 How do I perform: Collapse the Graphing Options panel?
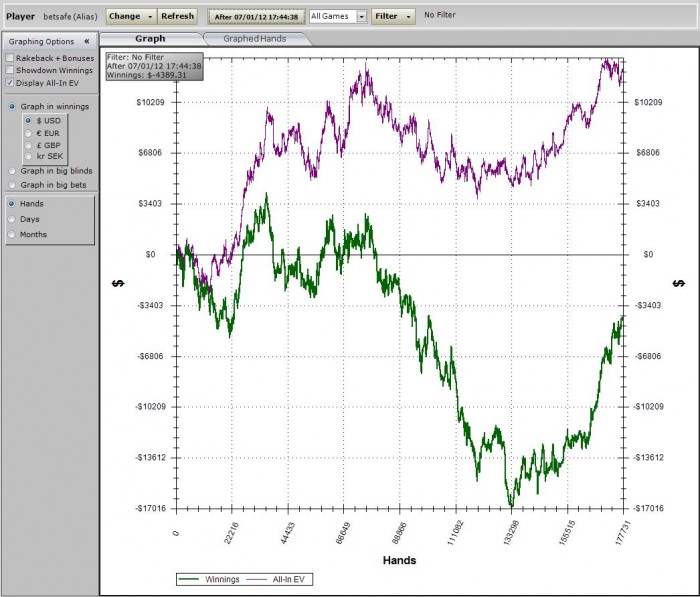click(87, 41)
